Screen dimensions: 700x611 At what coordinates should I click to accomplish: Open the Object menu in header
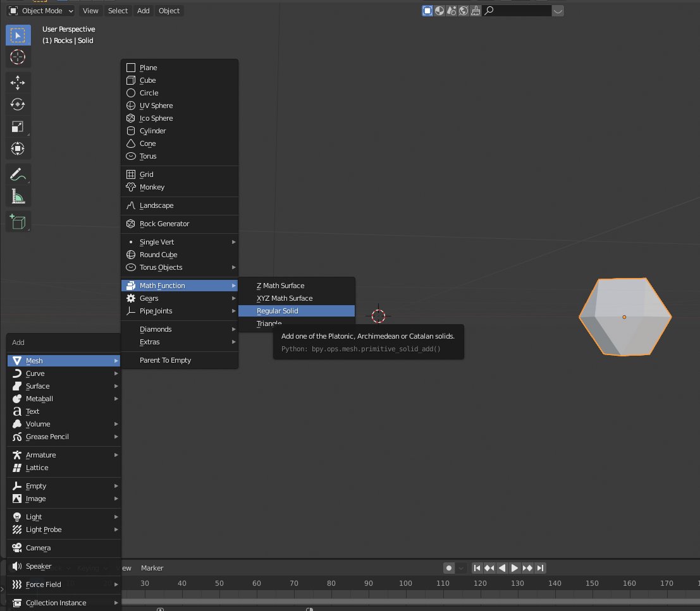pos(169,11)
